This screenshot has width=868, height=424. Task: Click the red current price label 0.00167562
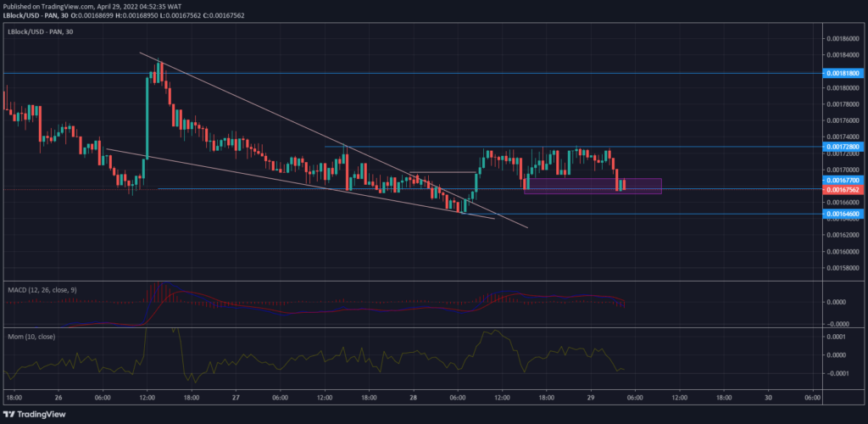[843, 190]
